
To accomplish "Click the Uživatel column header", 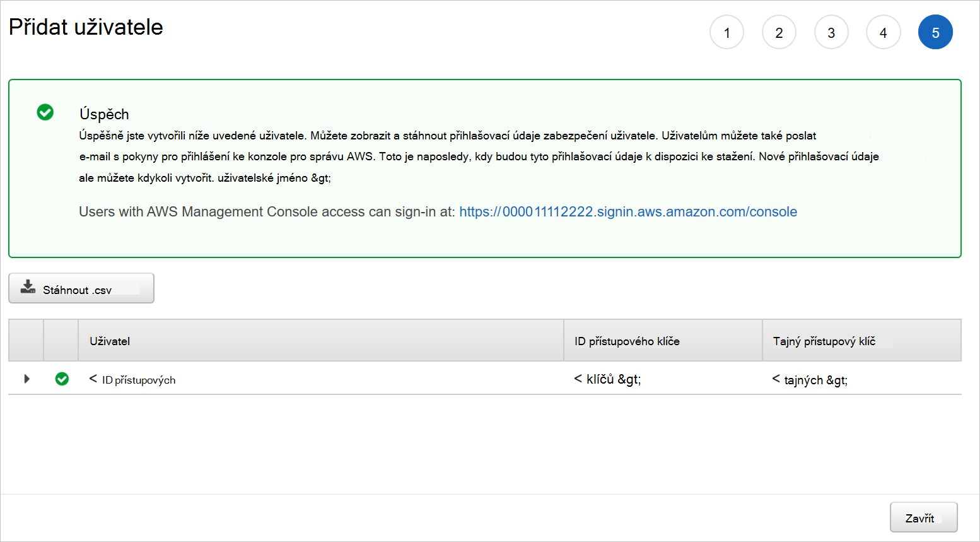I will click(x=321, y=341).
